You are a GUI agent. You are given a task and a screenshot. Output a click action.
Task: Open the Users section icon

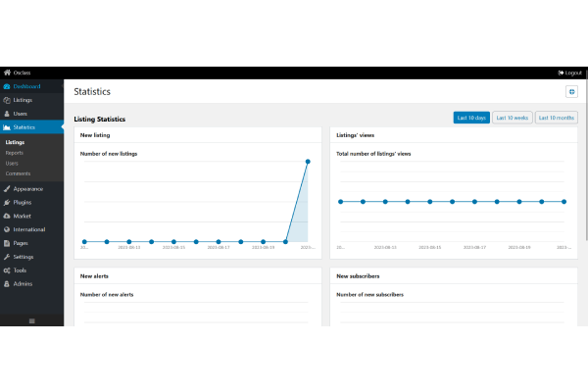(x=7, y=114)
